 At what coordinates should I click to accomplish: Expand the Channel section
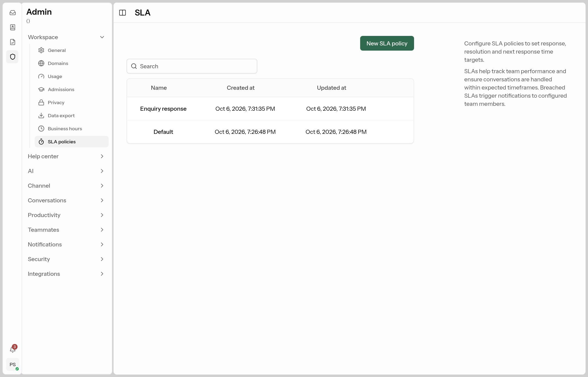(x=66, y=186)
